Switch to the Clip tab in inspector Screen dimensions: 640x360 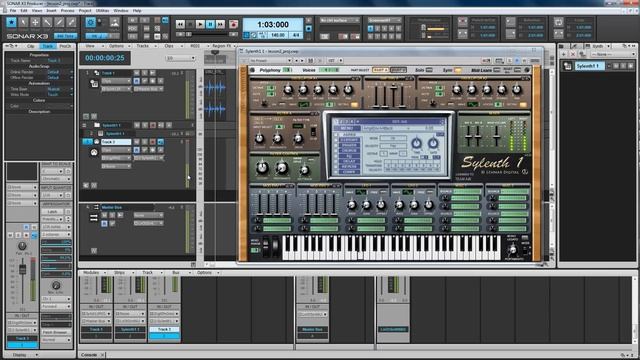pos(31,46)
